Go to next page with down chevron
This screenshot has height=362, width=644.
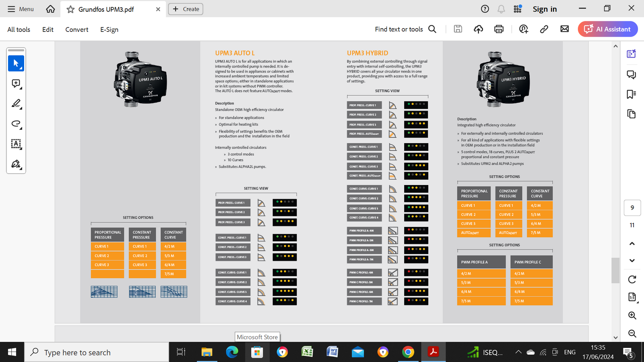point(632,260)
